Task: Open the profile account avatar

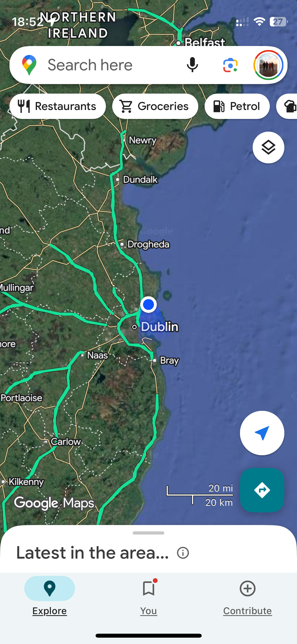Action: coord(268,65)
